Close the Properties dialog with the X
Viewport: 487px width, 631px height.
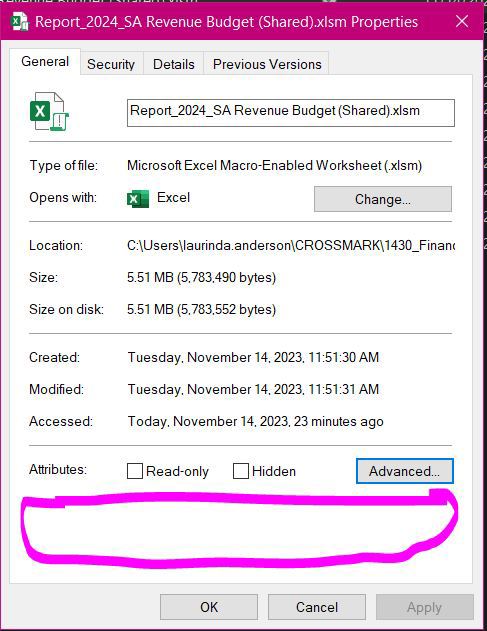(x=462, y=21)
